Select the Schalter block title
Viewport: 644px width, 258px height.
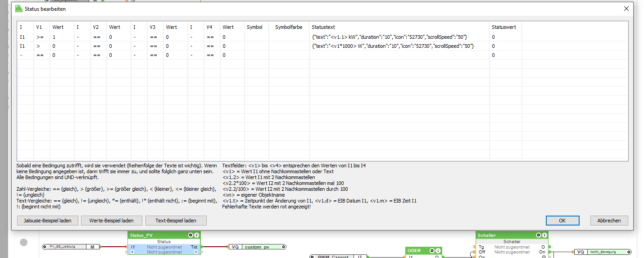tap(486, 235)
